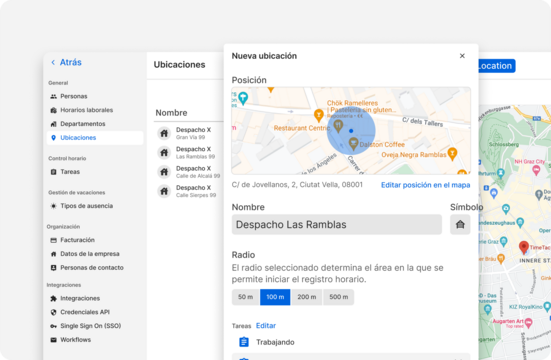
Task: Select Despacho X Calle Sierpes 99 row
Action: [x=188, y=191]
